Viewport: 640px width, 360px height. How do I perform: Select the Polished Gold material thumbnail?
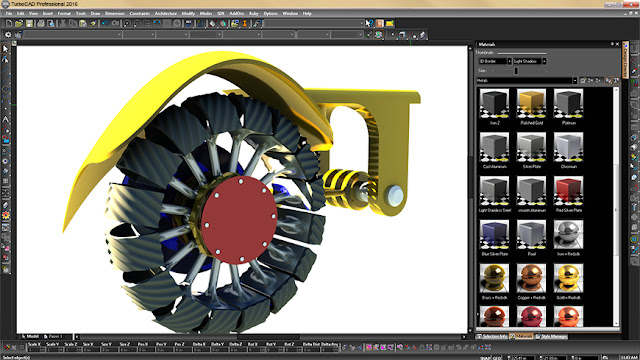click(x=531, y=107)
